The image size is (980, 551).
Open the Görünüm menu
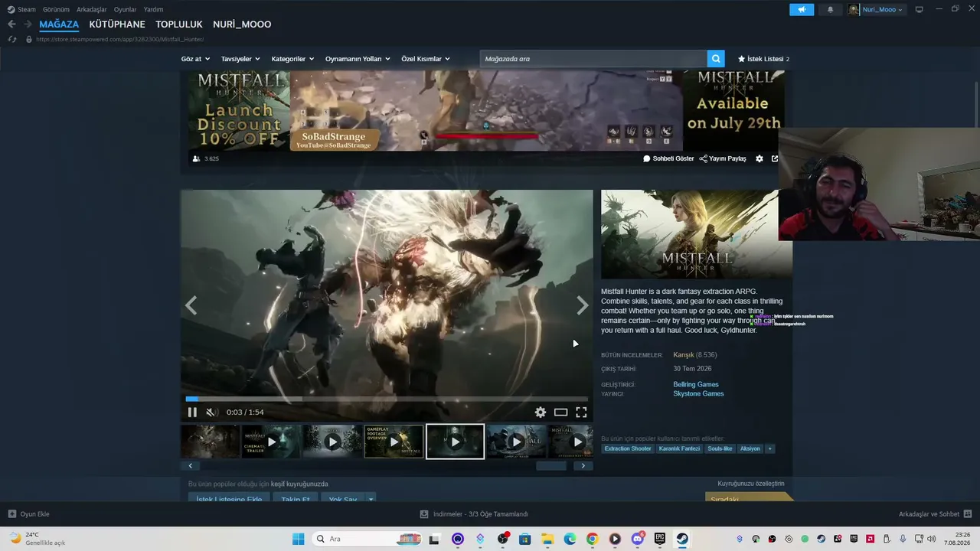click(x=56, y=9)
